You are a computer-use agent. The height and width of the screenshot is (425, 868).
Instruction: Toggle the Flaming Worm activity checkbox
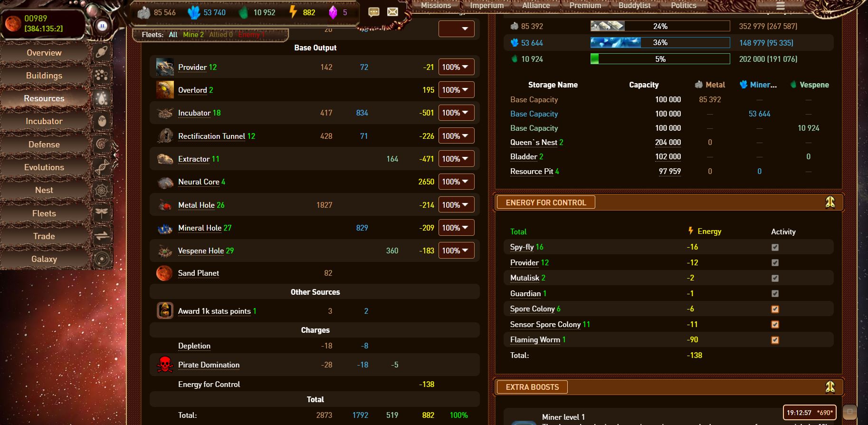click(x=775, y=340)
